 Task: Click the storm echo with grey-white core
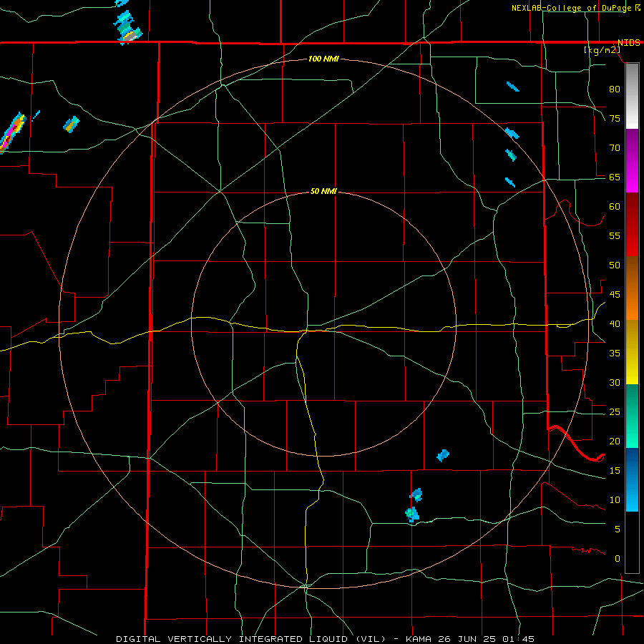tap(128, 27)
